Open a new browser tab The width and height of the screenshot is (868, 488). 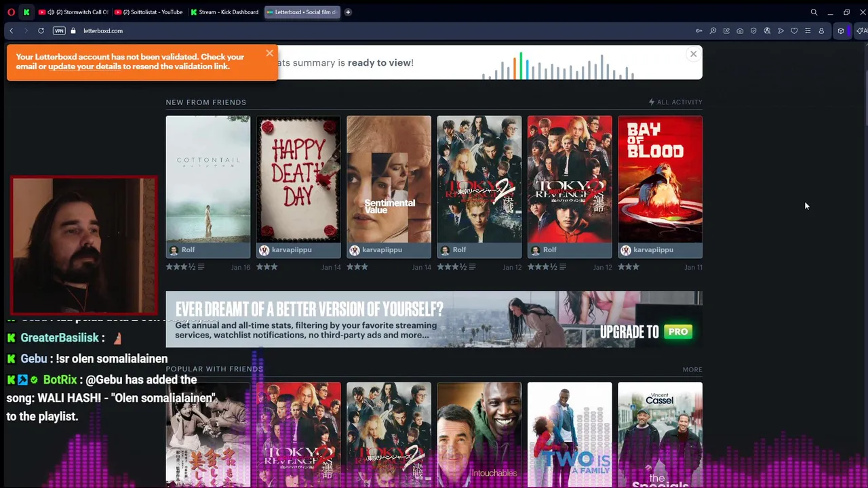(348, 12)
